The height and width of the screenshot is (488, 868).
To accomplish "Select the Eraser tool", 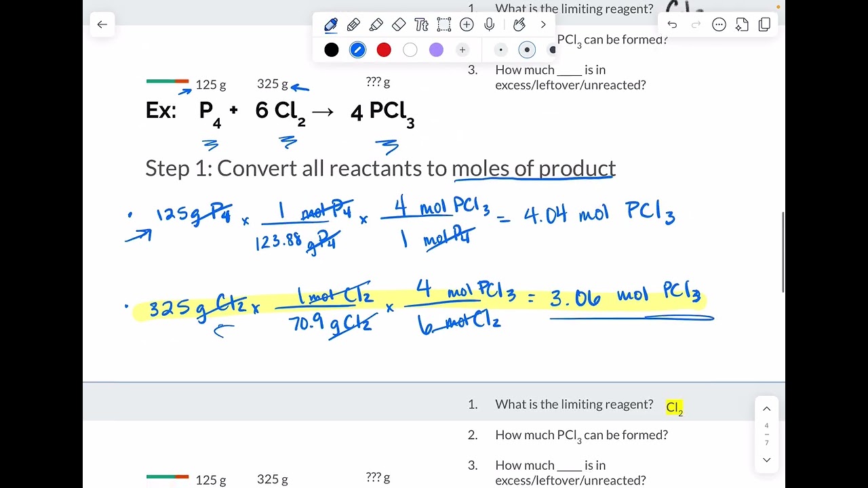I will (399, 25).
